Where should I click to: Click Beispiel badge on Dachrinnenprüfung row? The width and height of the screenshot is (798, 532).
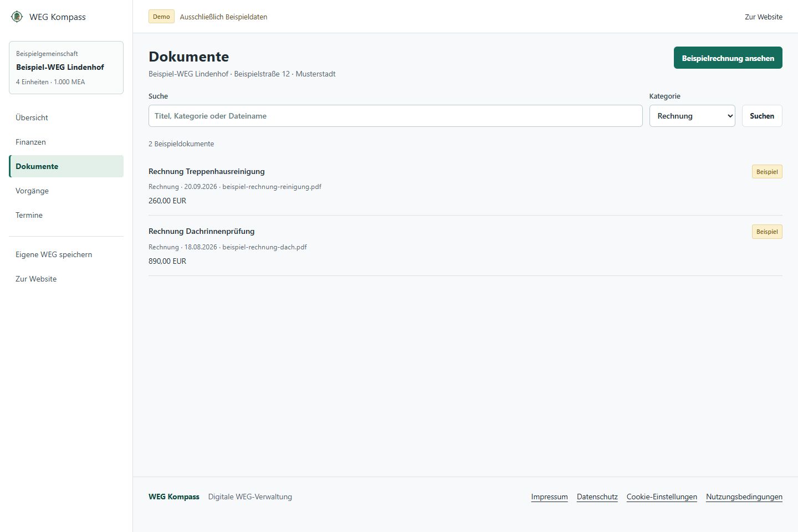tap(767, 232)
